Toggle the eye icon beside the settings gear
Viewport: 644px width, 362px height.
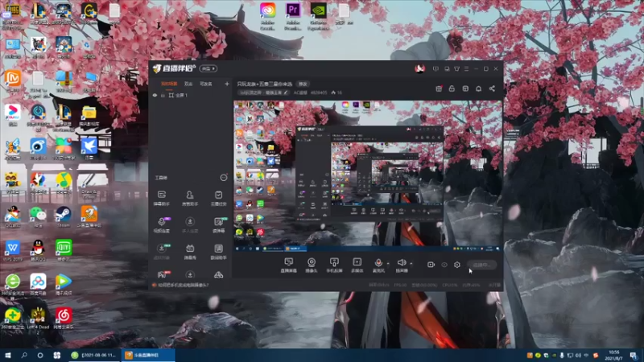pos(444,265)
